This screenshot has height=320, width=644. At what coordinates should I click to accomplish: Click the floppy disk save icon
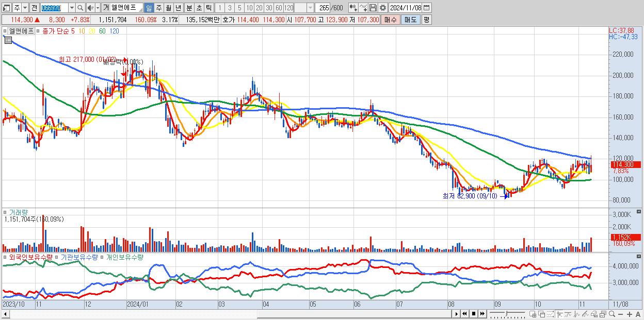(373, 8)
